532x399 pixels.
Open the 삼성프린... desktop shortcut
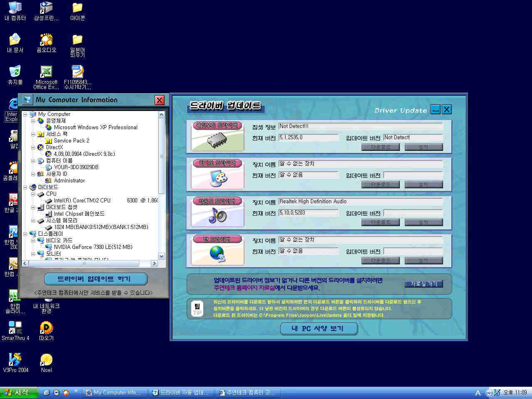coord(46,11)
